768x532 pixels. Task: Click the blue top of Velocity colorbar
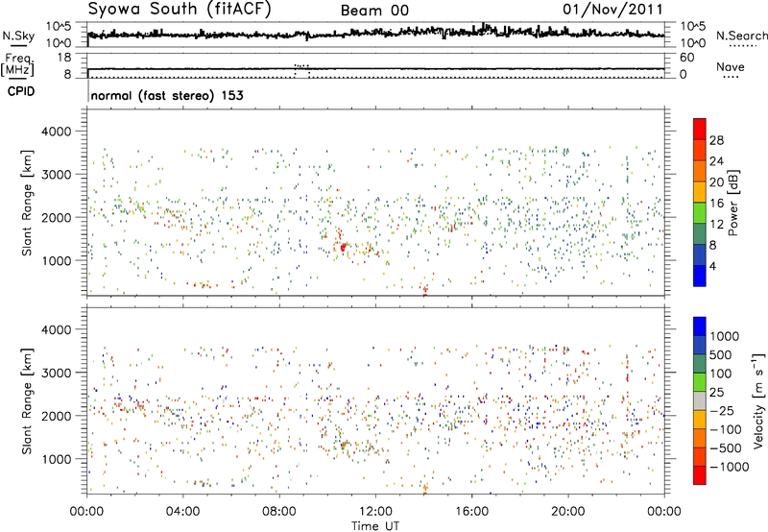tap(700, 326)
